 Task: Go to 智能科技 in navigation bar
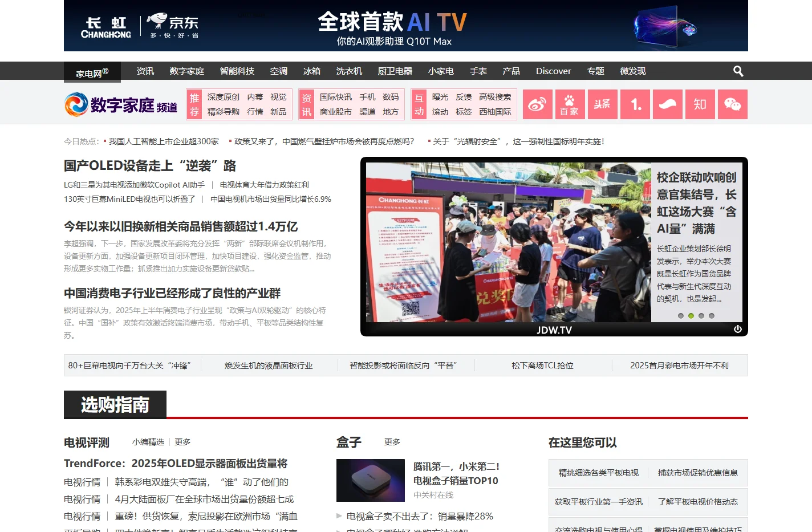tap(237, 71)
